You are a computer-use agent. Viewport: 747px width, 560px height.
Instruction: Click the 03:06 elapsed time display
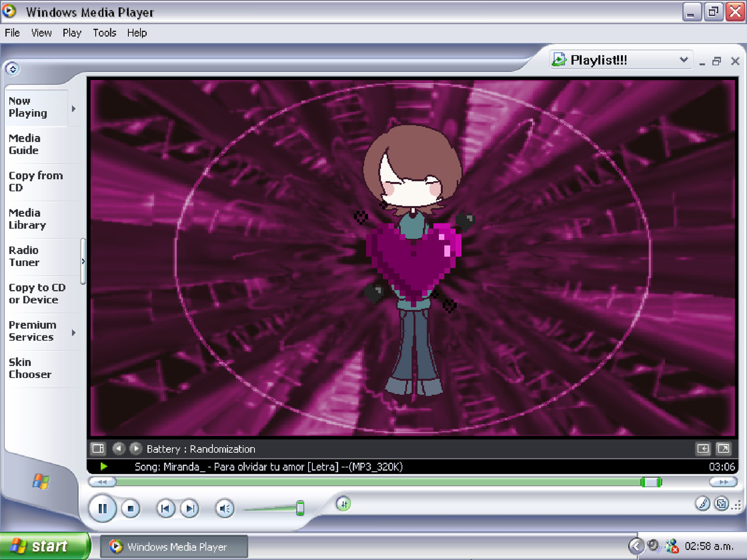(x=722, y=467)
